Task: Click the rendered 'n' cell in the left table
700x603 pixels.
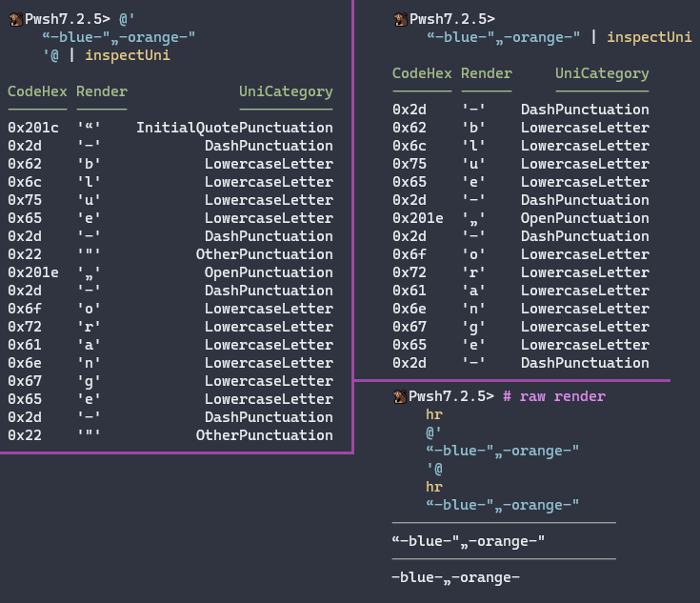Action: 89,363
